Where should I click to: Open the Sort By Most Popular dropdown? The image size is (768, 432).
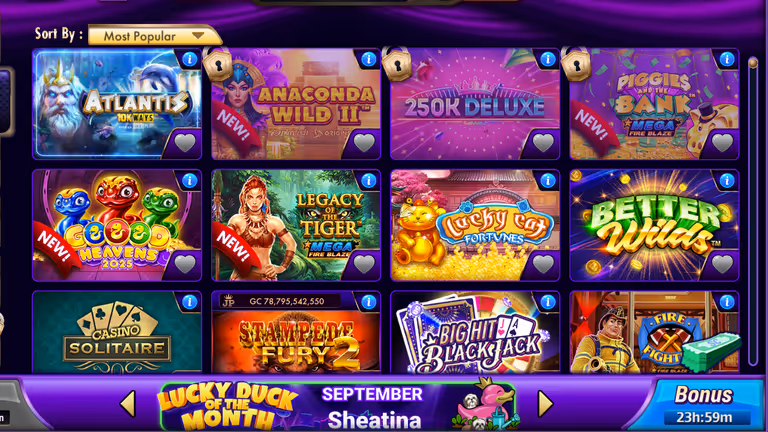153,36
